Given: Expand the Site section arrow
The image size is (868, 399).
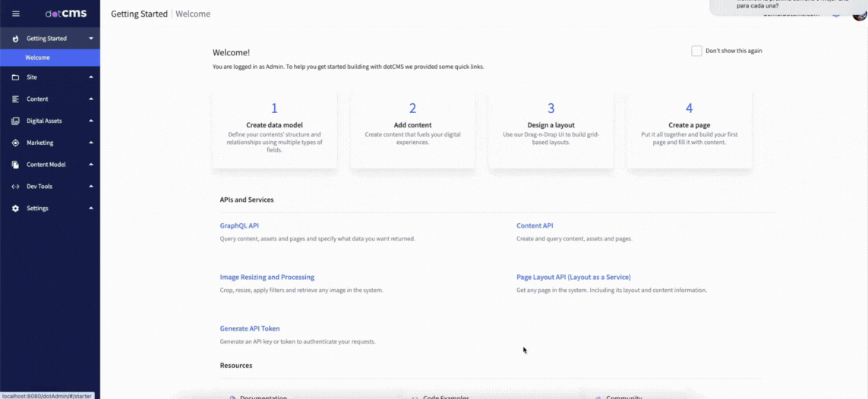Looking at the screenshot, I should (x=91, y=77).
